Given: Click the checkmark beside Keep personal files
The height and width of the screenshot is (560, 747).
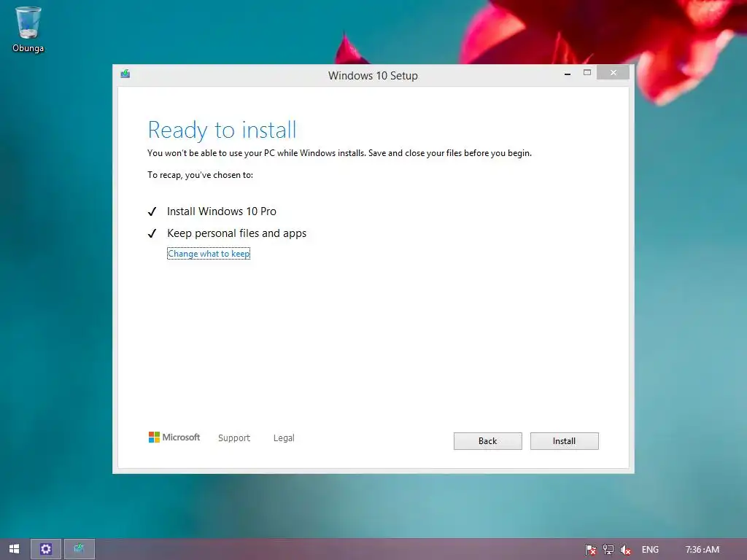Looking at the screenshot, I should tap(152, 233).
